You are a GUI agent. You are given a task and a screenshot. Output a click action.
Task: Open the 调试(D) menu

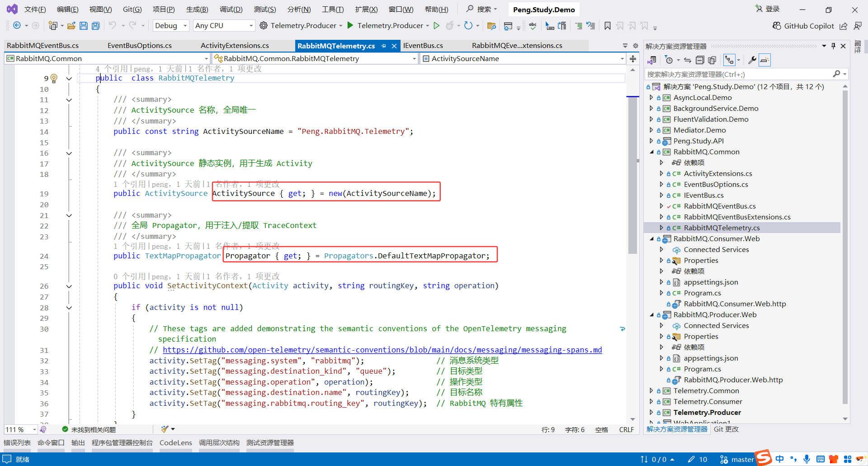(x=231, y=10)
